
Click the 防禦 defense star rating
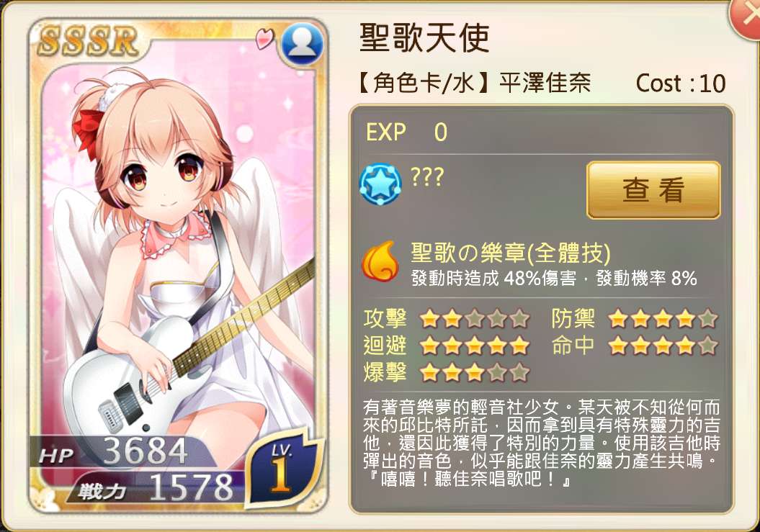point(663,319)
